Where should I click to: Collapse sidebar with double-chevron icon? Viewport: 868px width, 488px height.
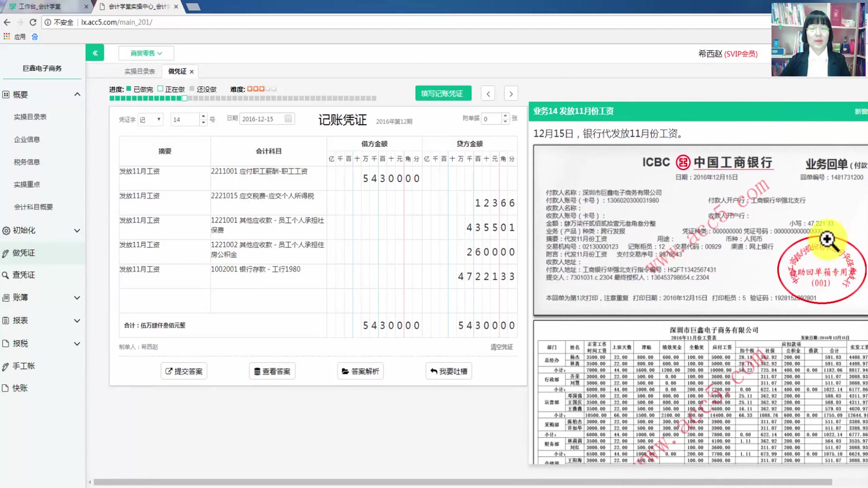pos(95,53)
